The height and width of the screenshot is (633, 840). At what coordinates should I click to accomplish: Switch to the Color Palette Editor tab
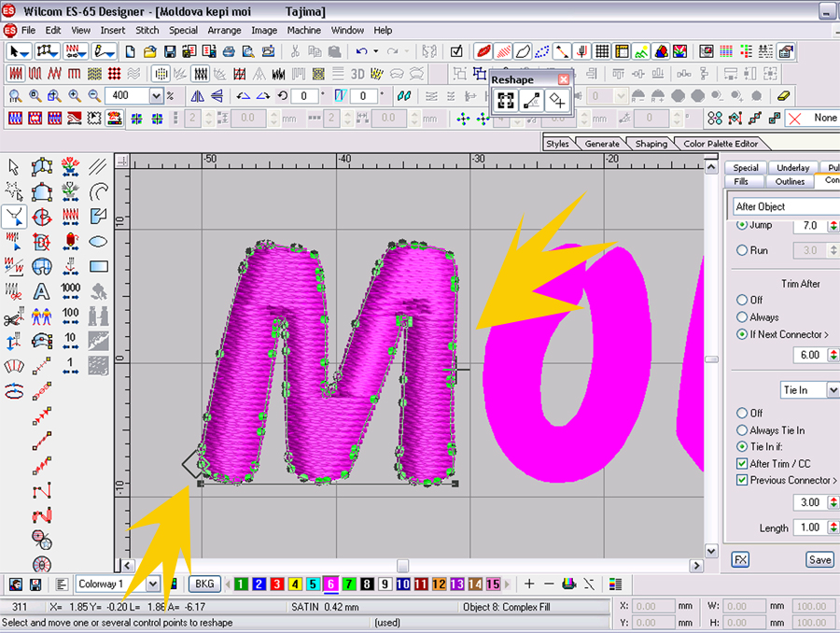coord(721,144)
